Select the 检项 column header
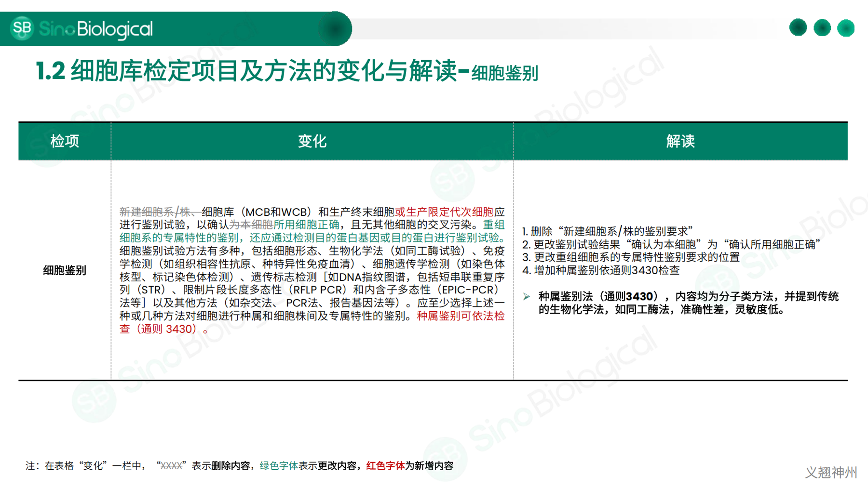868x488 pixels. tap(65, 141)
